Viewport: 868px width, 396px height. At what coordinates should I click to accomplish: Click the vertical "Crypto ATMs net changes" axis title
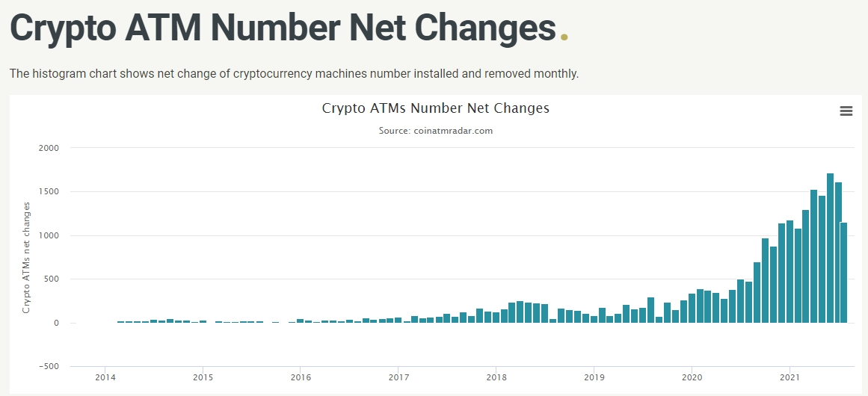coord(26,257)
